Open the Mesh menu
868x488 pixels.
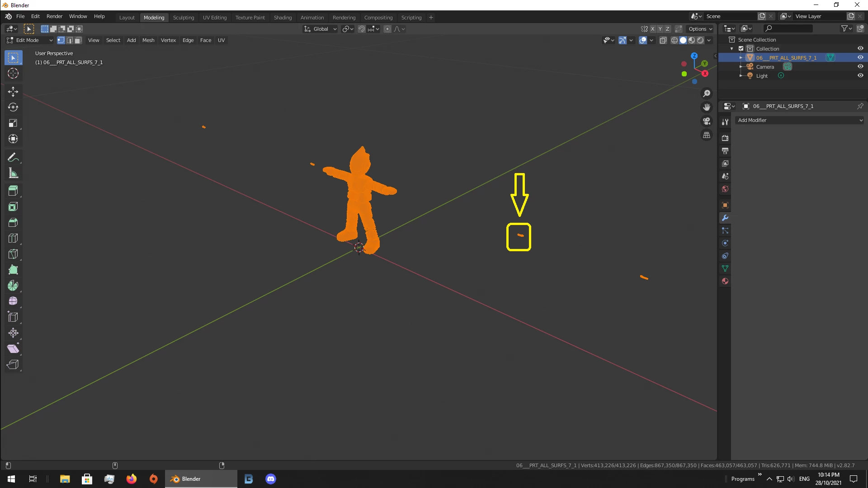click(x=148, y=40)
